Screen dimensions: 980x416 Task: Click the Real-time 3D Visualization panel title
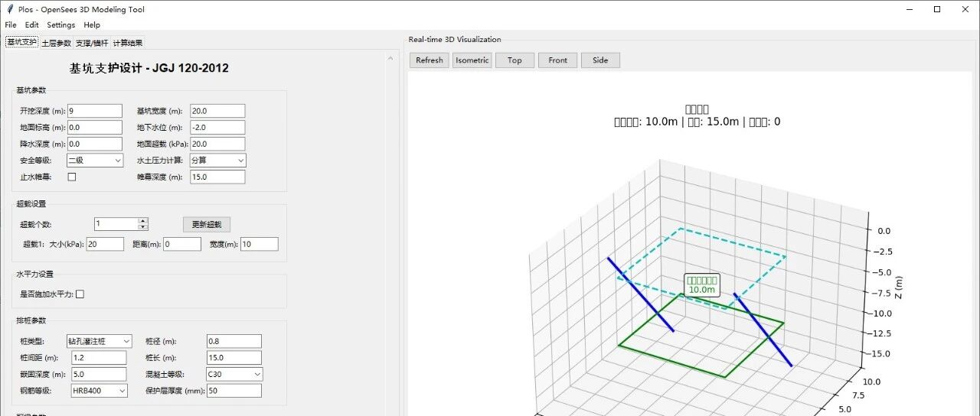tap(455, 40)
